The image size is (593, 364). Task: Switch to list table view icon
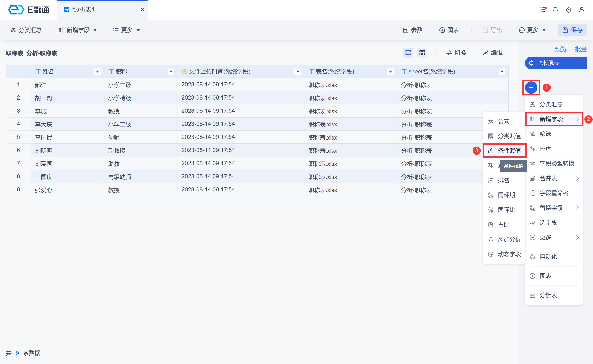point(408,53)
